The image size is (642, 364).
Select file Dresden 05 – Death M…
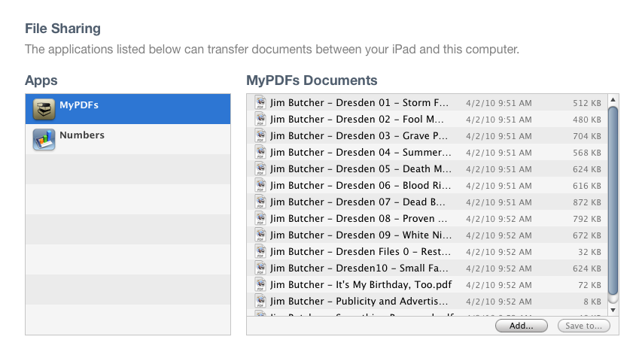(427, 169)
